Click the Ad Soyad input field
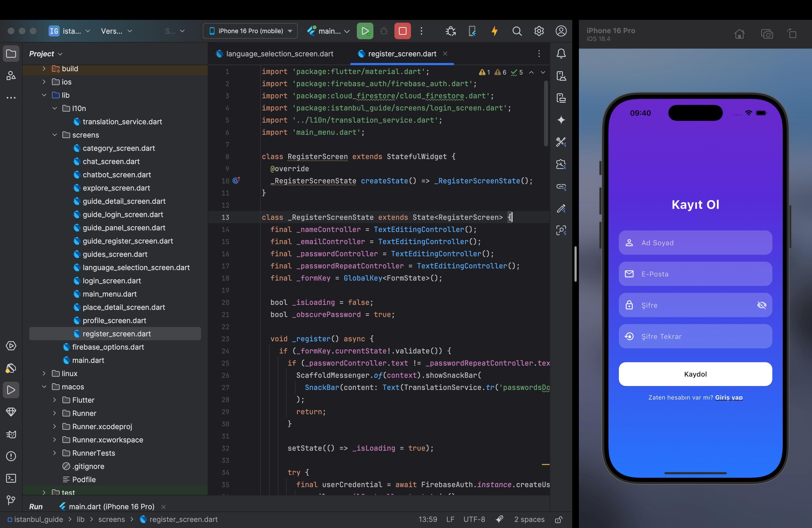The height and width of the screenshot is (528, 812). (x=695, y=242)
